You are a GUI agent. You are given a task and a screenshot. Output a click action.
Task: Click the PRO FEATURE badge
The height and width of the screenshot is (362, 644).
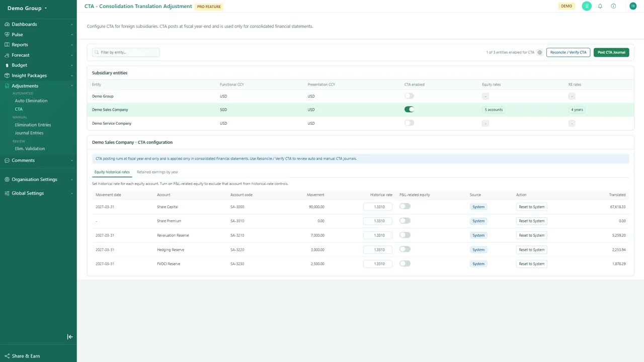pyautogui.click(x=209, y=7)
